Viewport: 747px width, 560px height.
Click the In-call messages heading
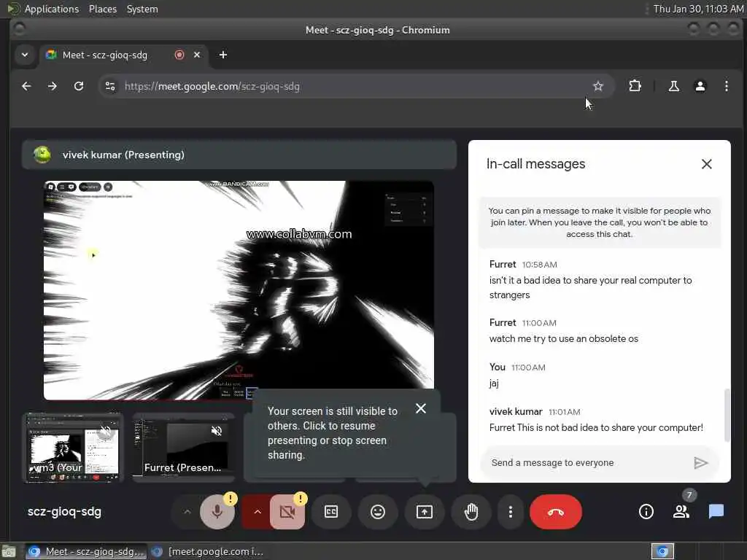[x=535, y=164]
